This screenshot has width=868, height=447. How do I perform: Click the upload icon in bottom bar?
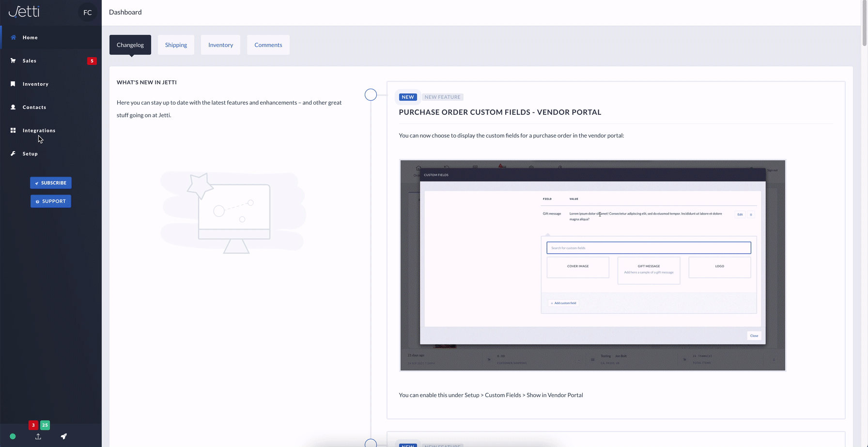pos(38,436)
